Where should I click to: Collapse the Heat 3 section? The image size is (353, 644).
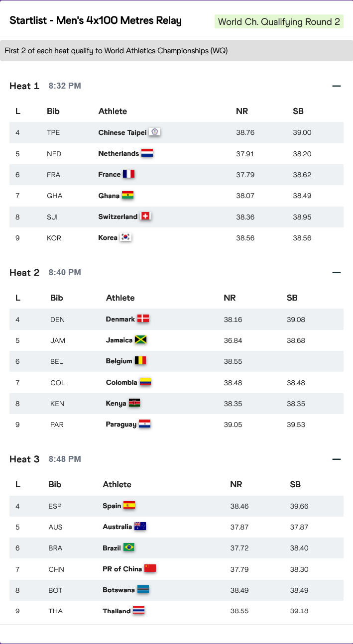337,459
